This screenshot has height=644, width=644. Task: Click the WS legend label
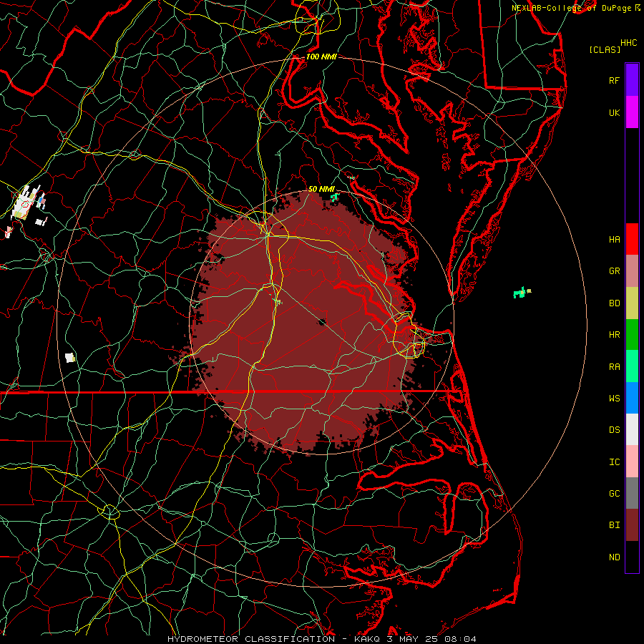tap(614, 399)
